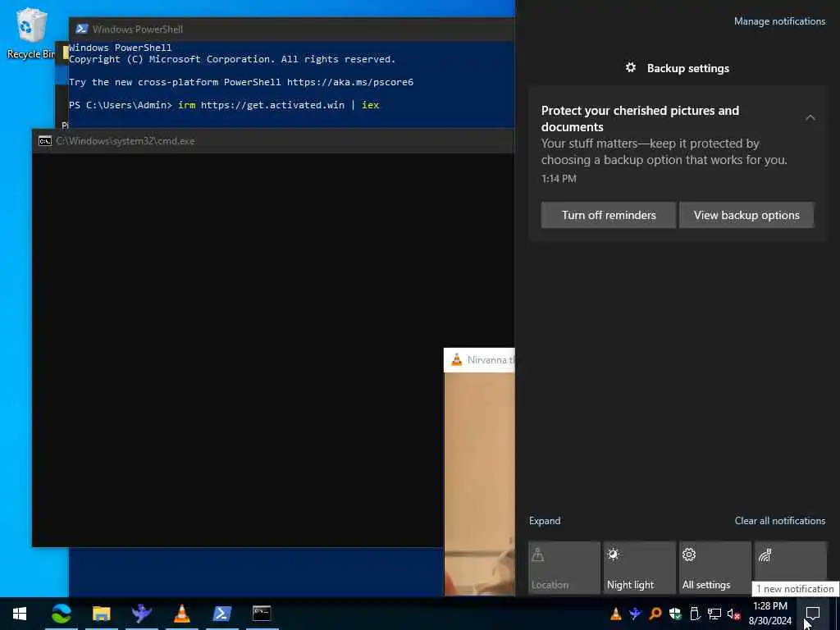The image size is (840, 630).
Task: Click the cmd.exe window title bar
Action: pos(273,141)
